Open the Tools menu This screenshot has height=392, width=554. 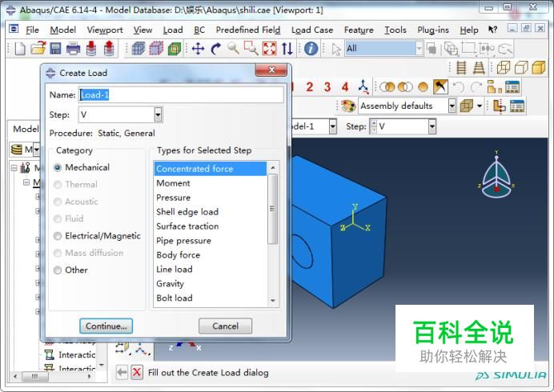pos(395,30)
